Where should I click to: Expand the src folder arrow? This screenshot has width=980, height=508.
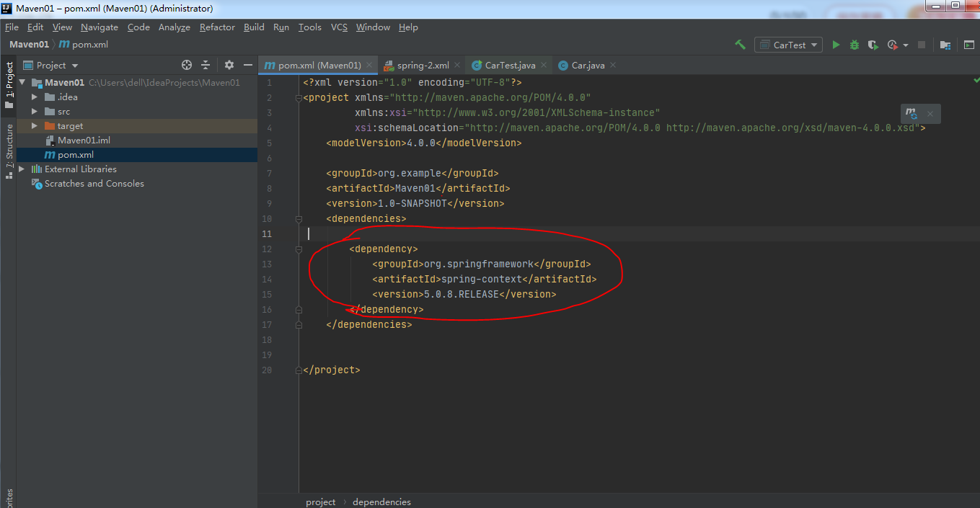[x=35, y=112]
